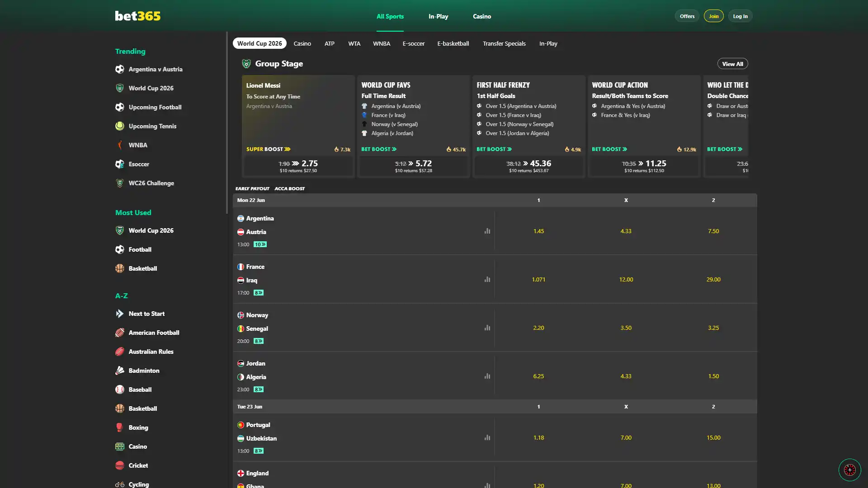Click the WNBA sidebar icon
Viewport: 868px width, 488px height.
[119, 145]
